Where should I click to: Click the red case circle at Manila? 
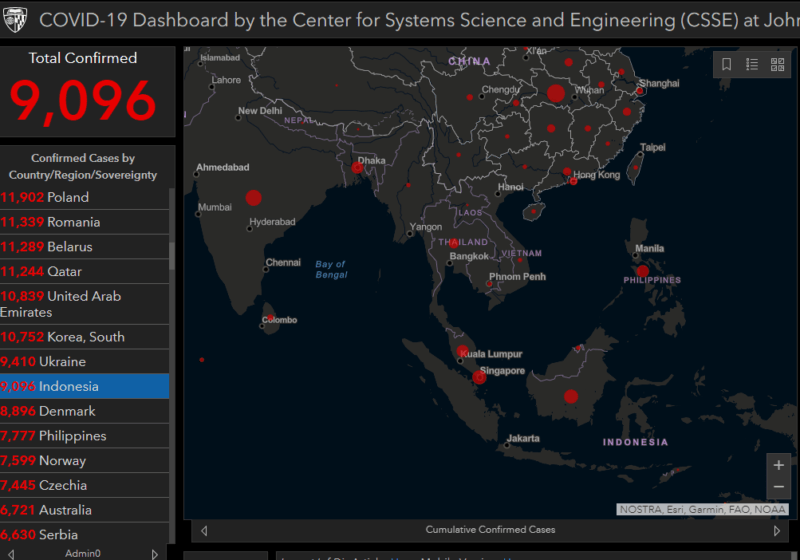[642, 270]
